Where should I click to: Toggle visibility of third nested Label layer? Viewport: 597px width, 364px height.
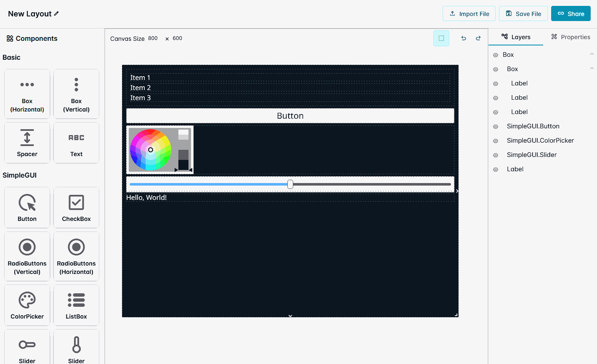[496, 112]
